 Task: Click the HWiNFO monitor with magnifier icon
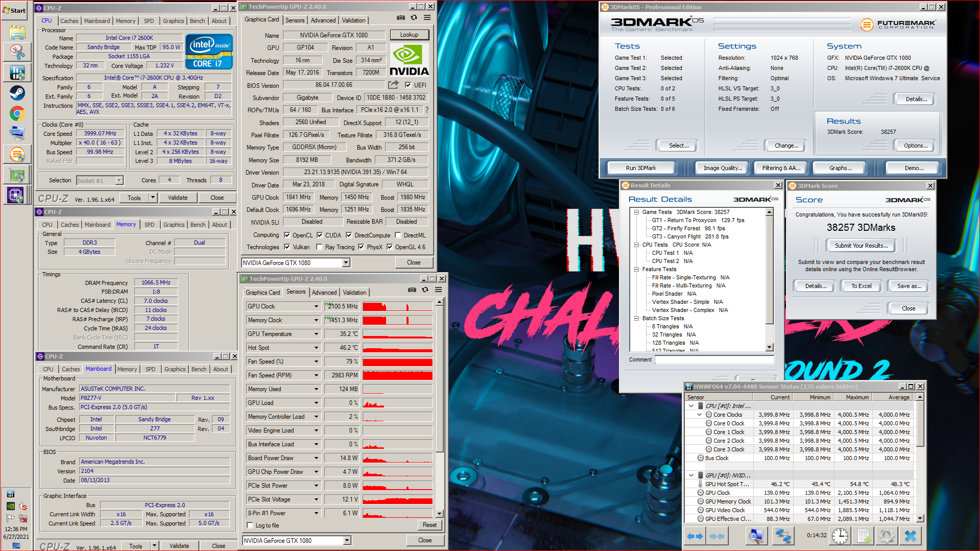756,536
